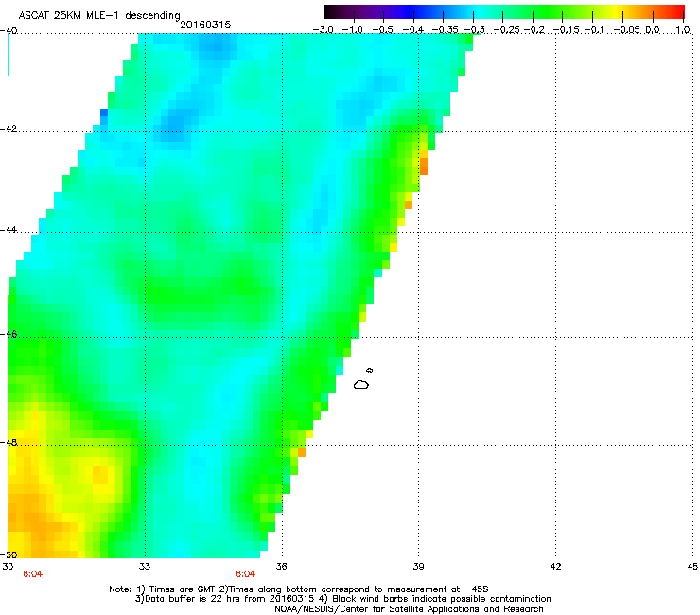Select the -50 latitude axis label
Screen dimensions: 700x615
[x=9, y=554]
